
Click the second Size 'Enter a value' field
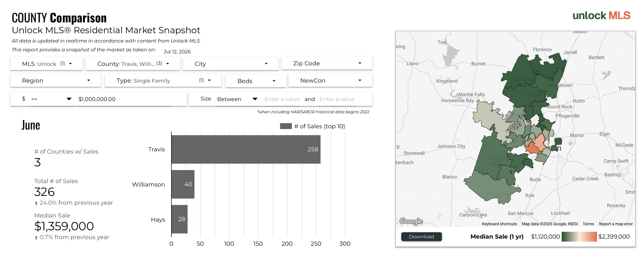[337, 99]
